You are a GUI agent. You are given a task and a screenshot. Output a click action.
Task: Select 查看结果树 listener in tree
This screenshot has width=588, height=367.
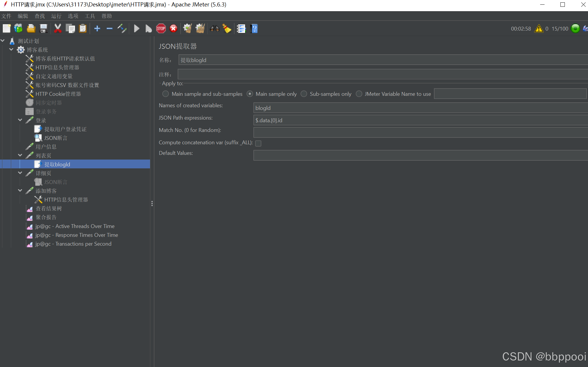coord(48,209)
